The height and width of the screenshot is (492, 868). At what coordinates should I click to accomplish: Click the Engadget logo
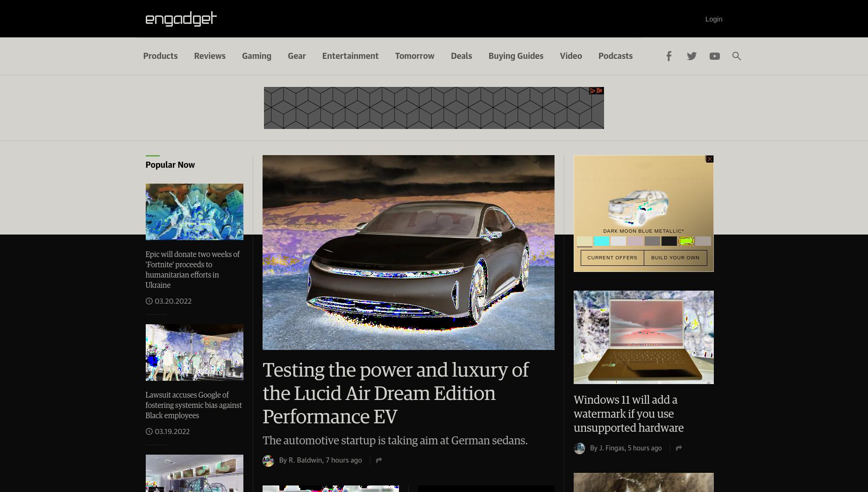(181, 19)
